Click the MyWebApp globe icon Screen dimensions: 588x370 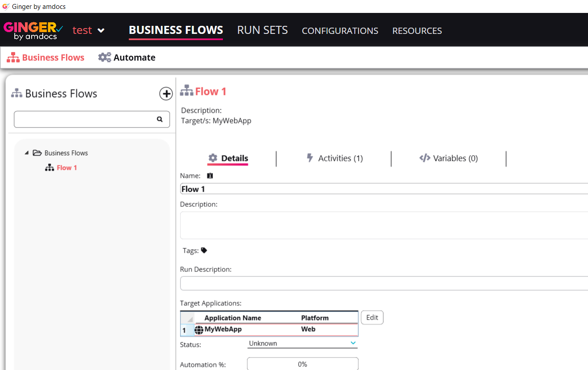click(x=199, y=330)
